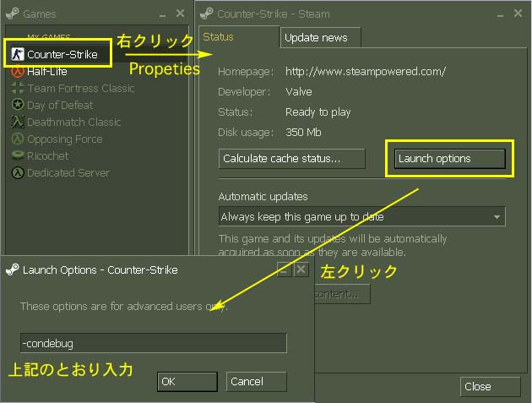
Task: Click the launch options text field
Action: 154,343
